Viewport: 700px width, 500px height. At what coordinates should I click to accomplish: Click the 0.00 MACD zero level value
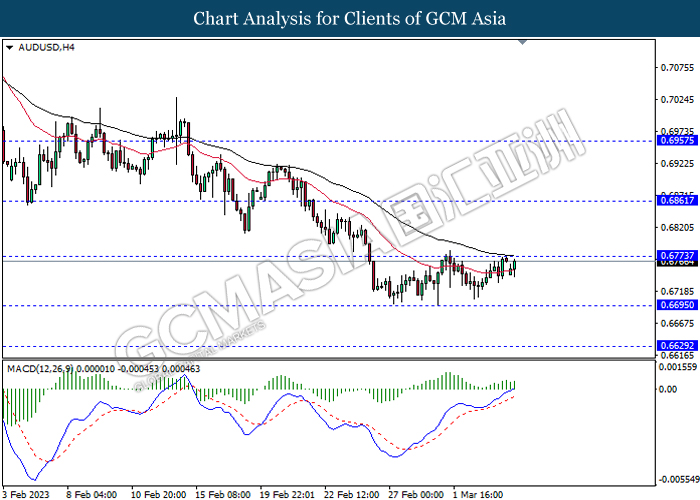668,389
